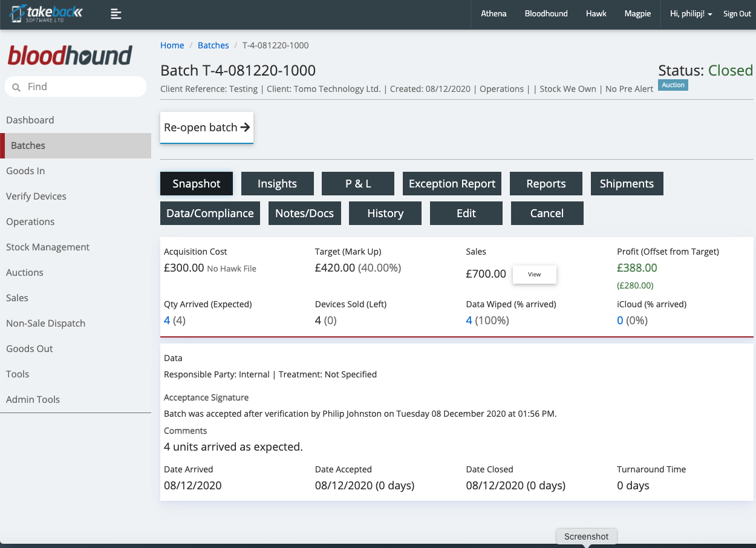Click the £700.00 sales value

(x=486, y=274)
